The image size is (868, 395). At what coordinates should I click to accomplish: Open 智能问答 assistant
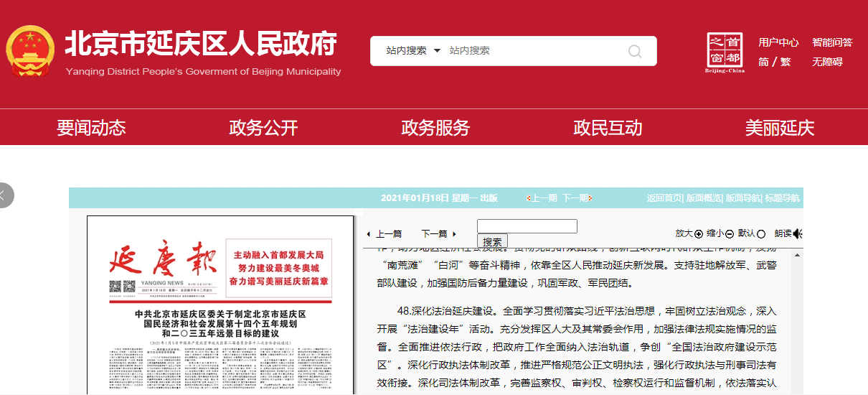[x=832, y=42]
